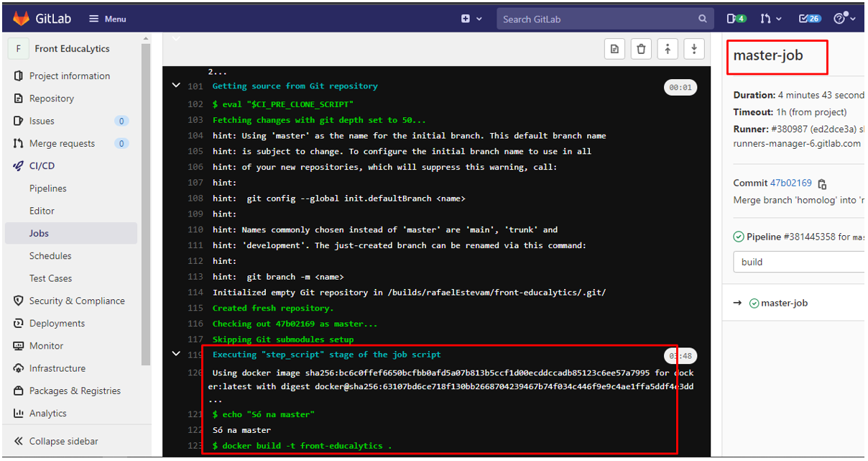Go to Pipelines under CI/CD

[x=48, y=188]
